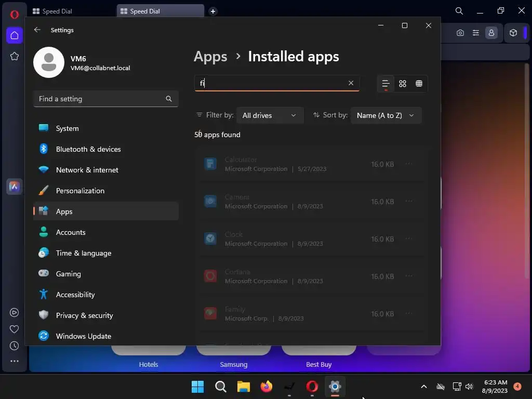Select the Calculator app entry
532x399 pixels.
click(311, 164)
